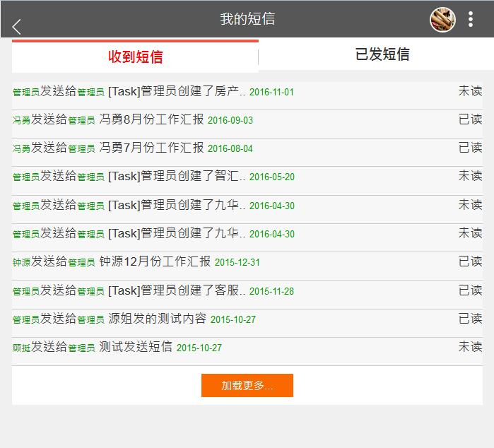The image size is (494, 448).
Task: Open the 智汇 task message from 2016-05-20
Action: tap(177, 176)
